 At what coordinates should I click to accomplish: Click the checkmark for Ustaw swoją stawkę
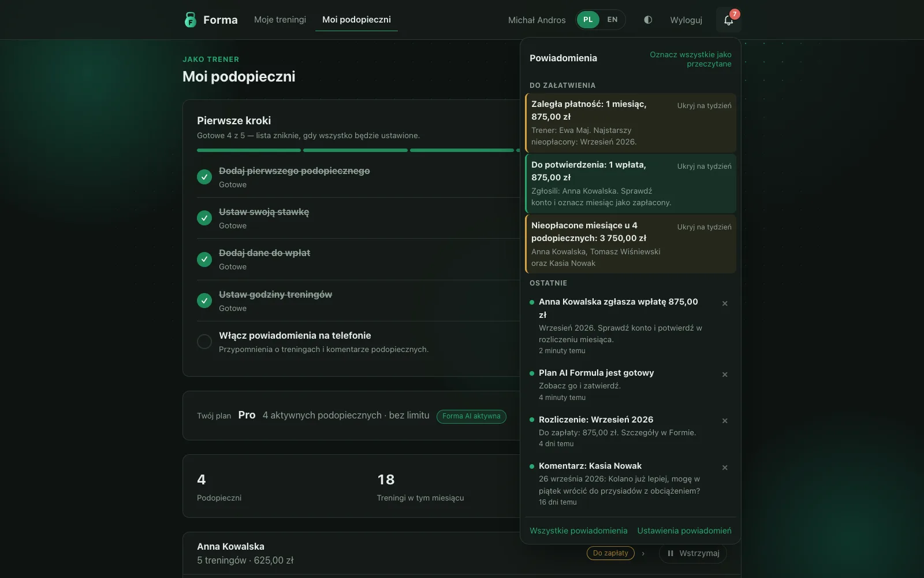204,218
